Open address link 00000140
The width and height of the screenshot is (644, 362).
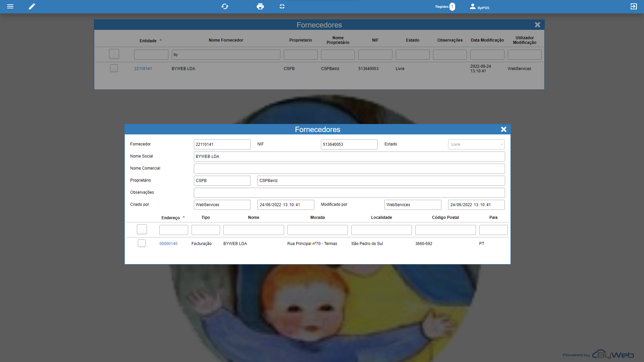tap(168, 244)
